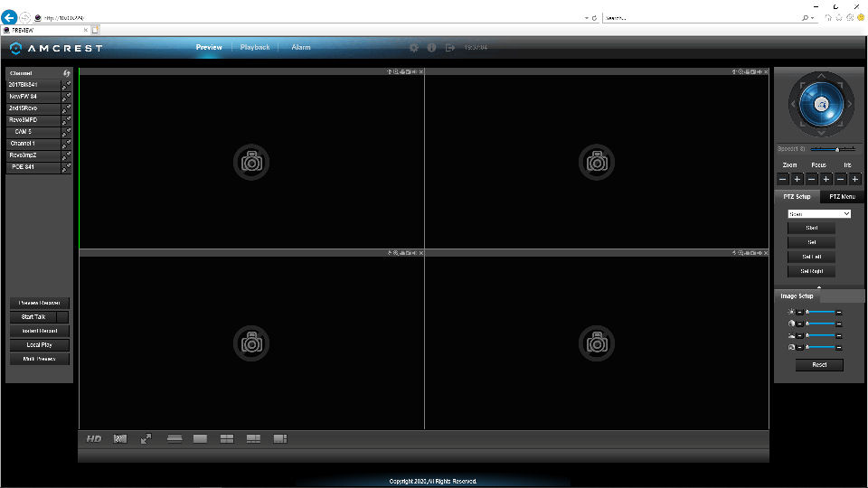
Task: Open the Scan dropdown in PTZ Setup
Action: [819, 213]
